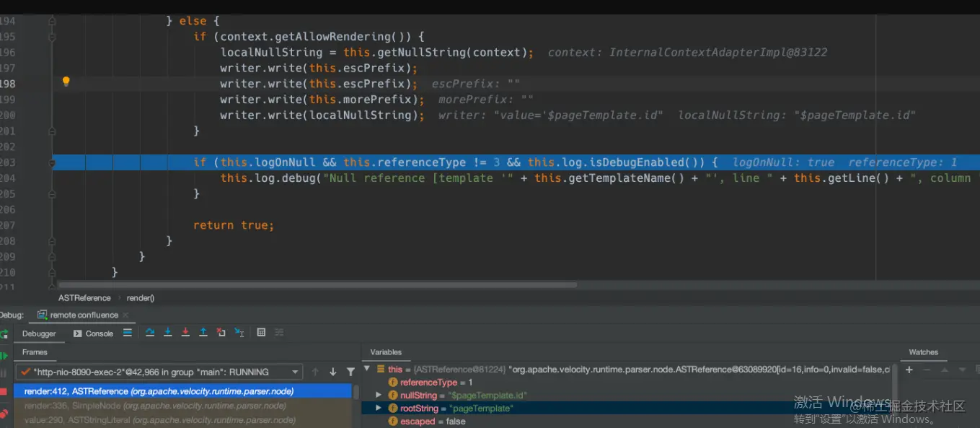Select the Frames tab
The height and width of the screenshot is (428, 980).
35,352
